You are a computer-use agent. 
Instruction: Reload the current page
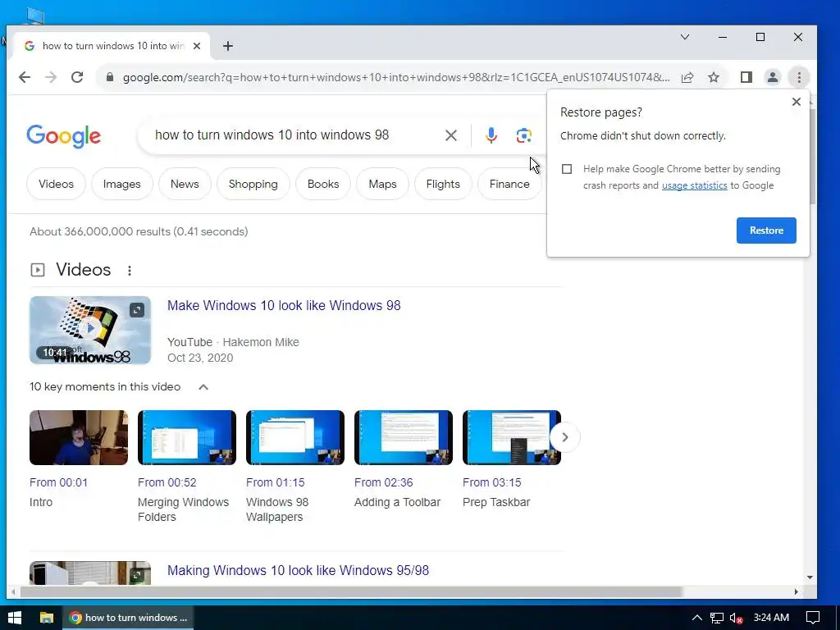click(77, 77)
